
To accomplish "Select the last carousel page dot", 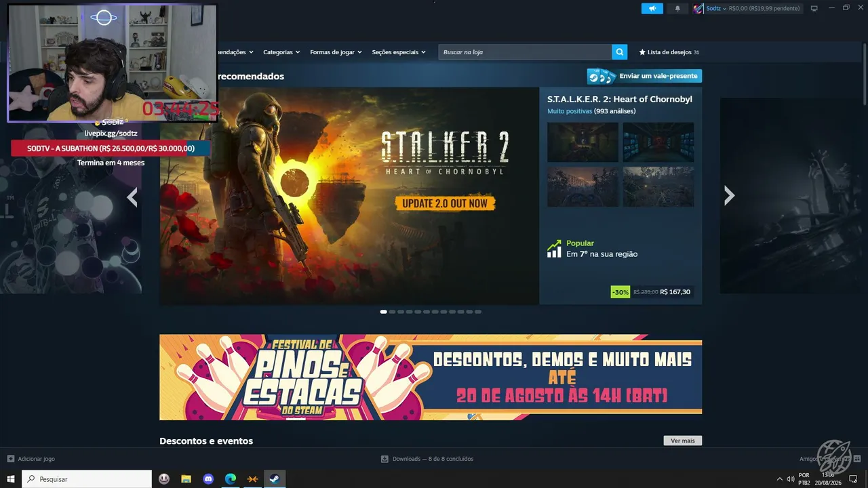I will click(x=478, y=312).
